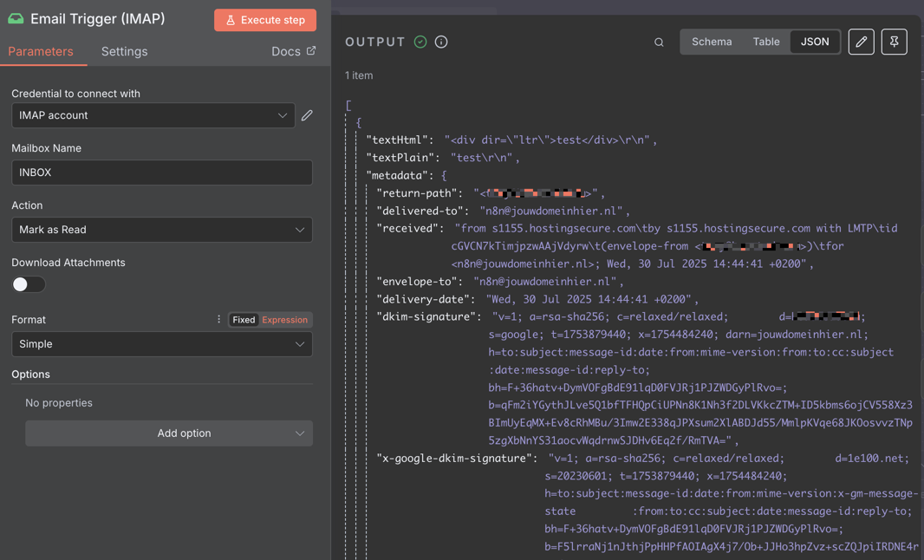Click the Email Trigger (IMAP) node title
This screenshot has width=924, height=560.
[x=98, y=19]
